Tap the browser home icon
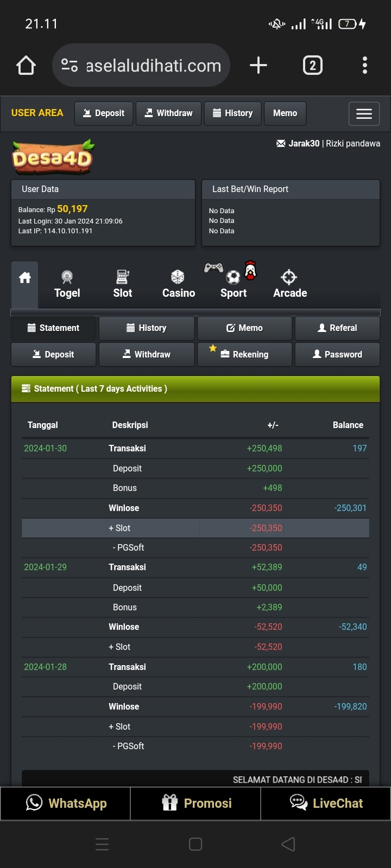 [x=26, y=66]
